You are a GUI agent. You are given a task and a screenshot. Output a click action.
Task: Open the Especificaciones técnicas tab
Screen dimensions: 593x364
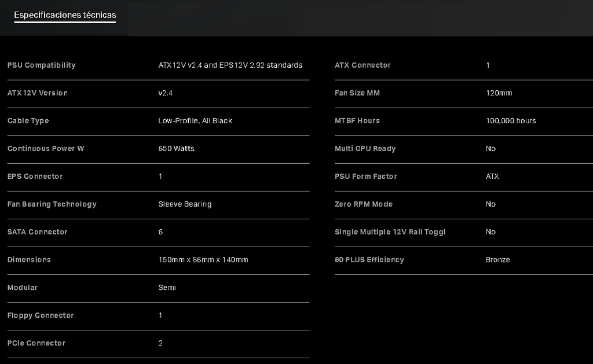point(65,15)
